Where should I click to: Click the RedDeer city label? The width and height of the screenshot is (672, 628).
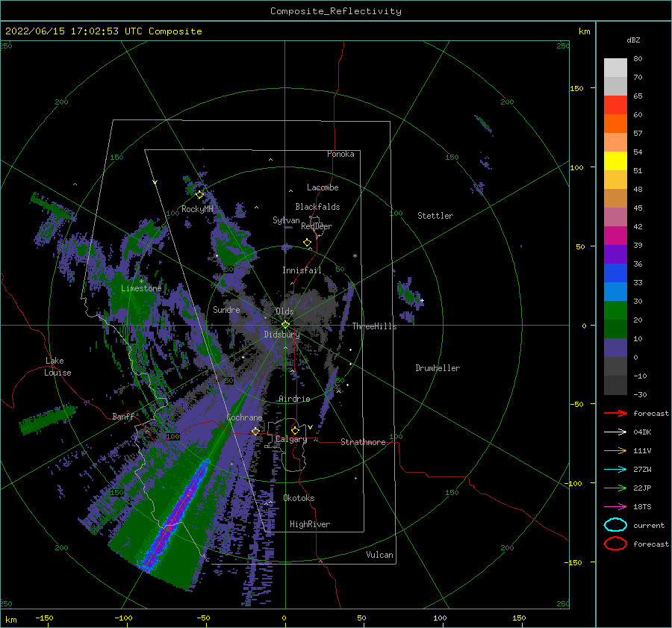point(317,226)
